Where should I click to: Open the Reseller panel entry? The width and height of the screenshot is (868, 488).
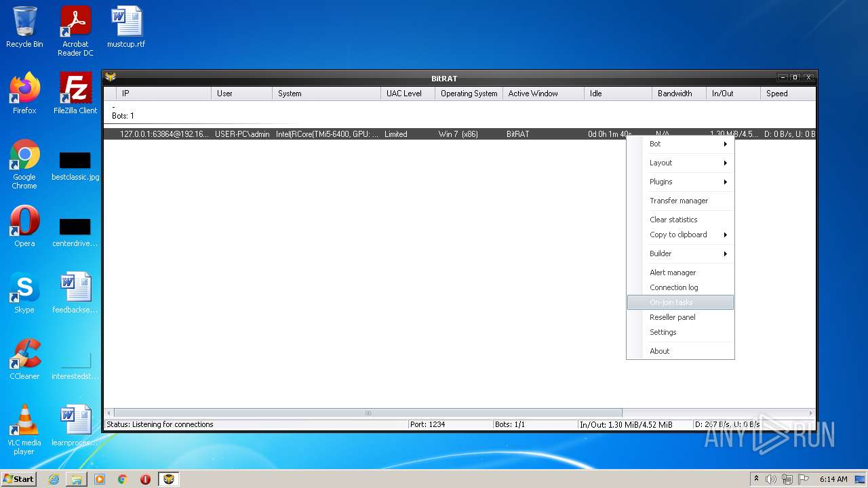(680, 317)
